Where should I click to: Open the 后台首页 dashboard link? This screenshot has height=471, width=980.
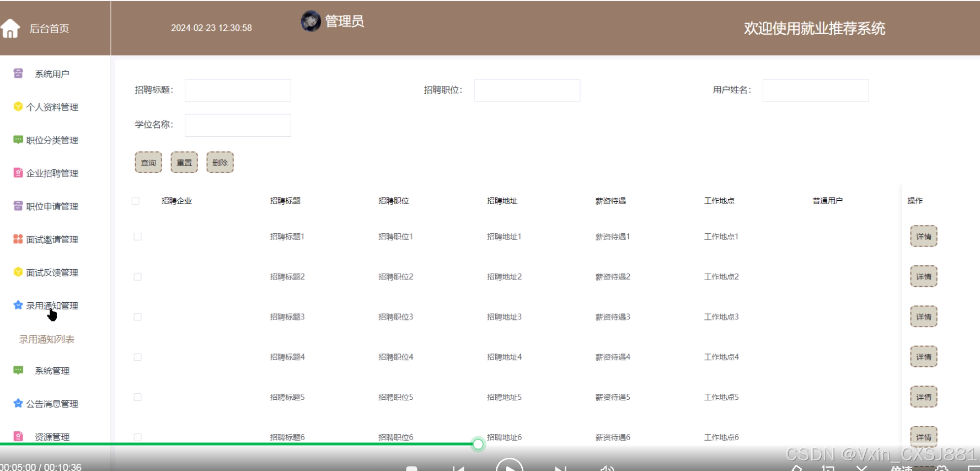point(49,29)
